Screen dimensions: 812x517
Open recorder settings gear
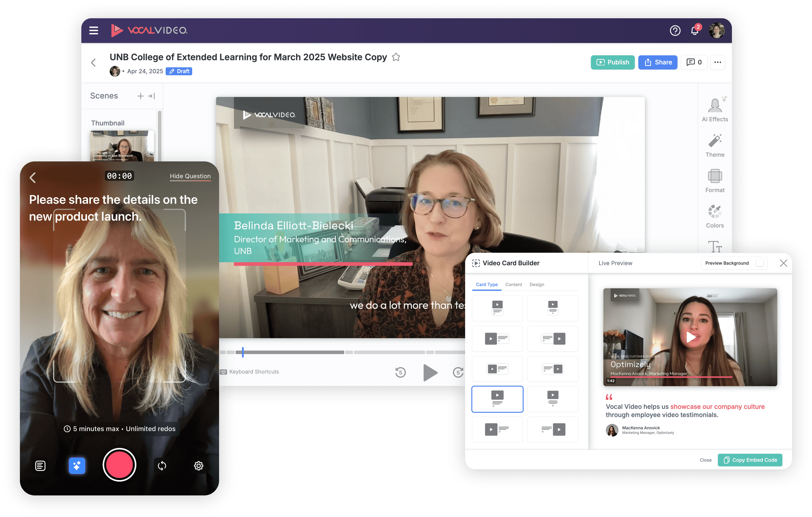199,466
